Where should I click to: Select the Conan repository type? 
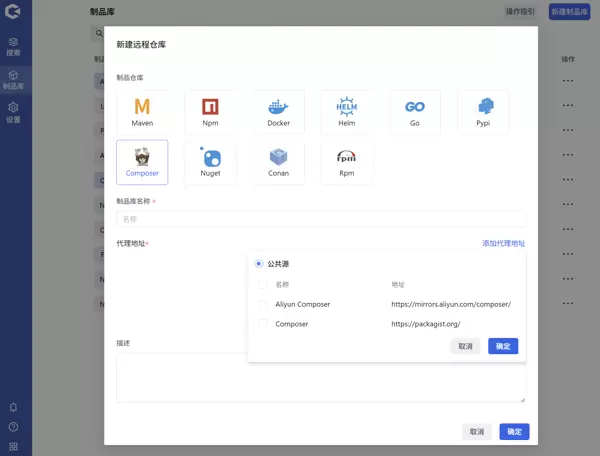click(278, 161)
